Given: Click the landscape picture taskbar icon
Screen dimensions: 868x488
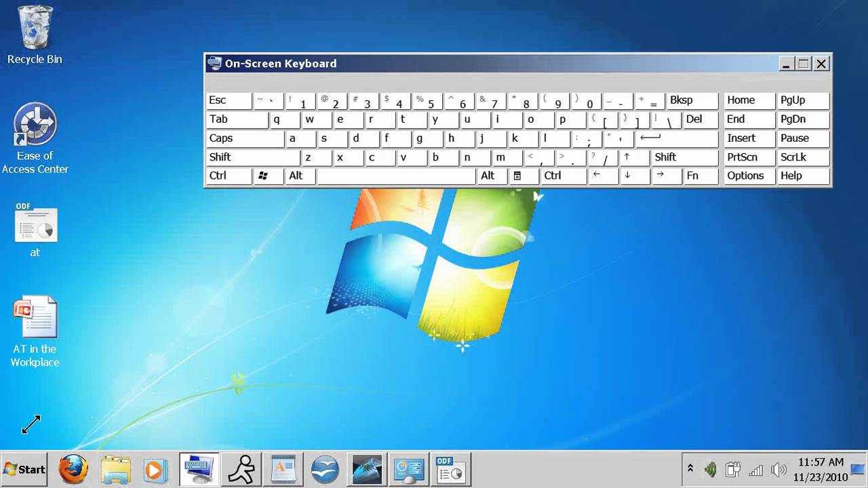Looking at the screenshot, I should (367, 469).
